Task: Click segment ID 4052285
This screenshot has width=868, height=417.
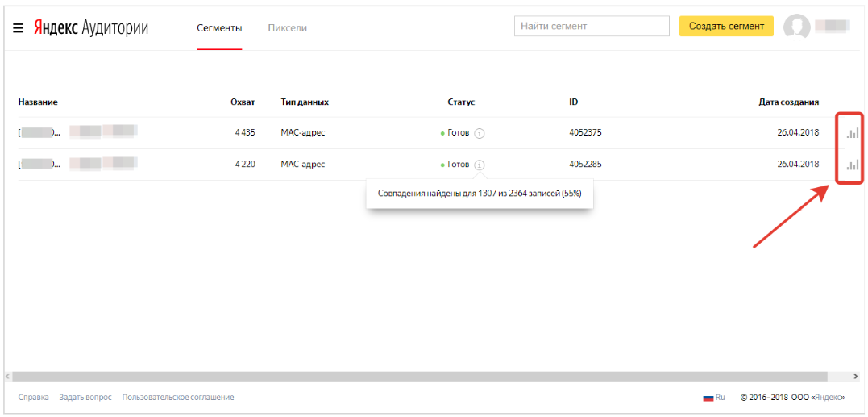Action: click(x=586, y=165)
